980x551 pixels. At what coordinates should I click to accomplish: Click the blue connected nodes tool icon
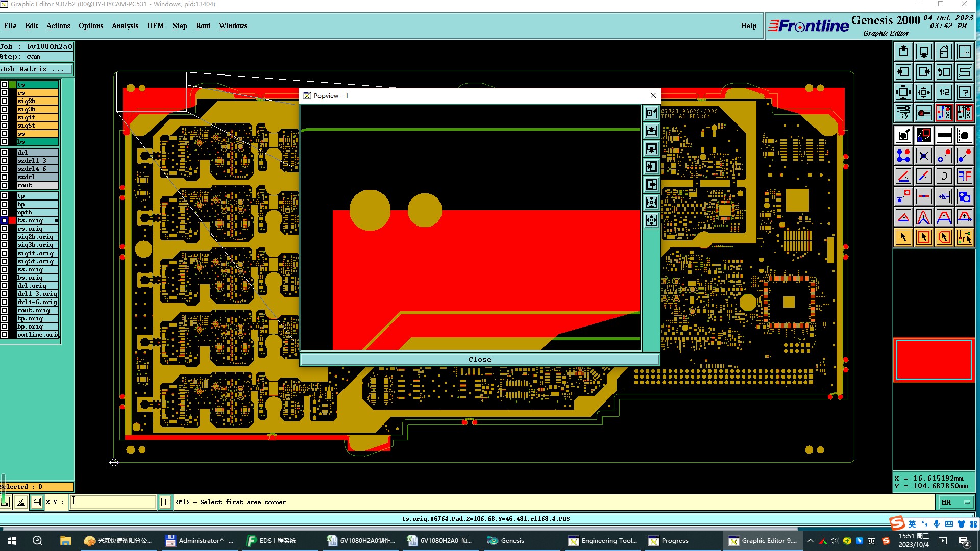903,156
